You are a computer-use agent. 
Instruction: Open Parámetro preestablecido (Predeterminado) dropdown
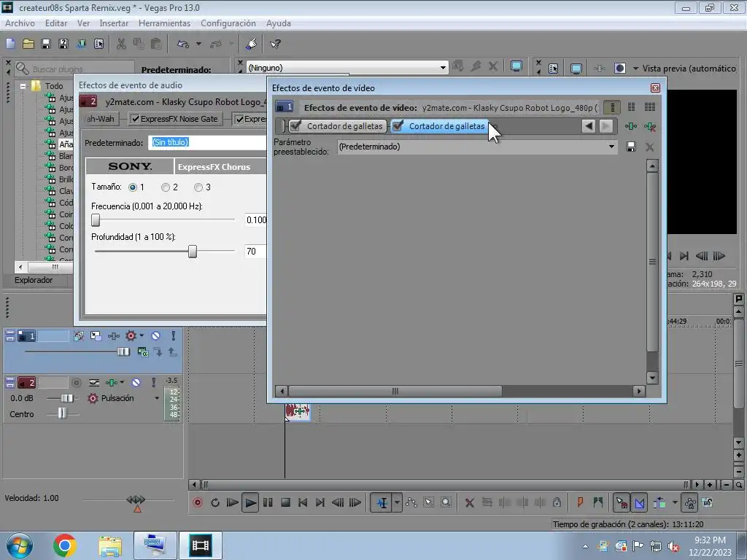coord(611,147)
